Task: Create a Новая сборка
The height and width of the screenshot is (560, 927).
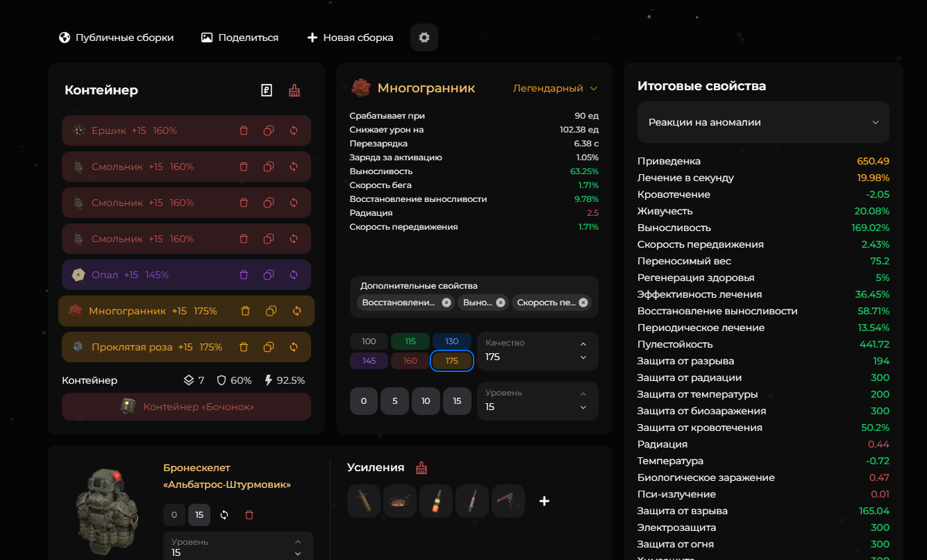Action: pyautogui.click(x=350, y=37)
